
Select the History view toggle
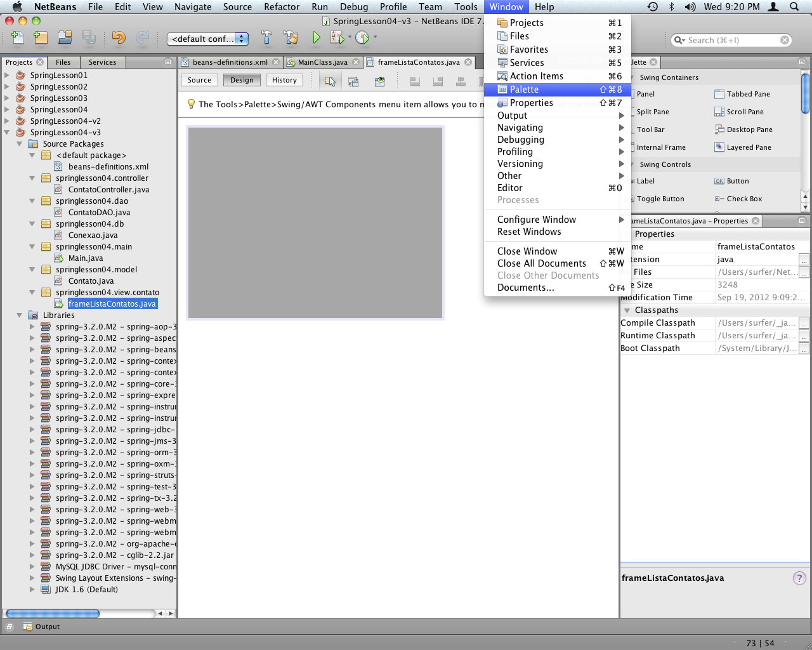click(x=284, y=80)
